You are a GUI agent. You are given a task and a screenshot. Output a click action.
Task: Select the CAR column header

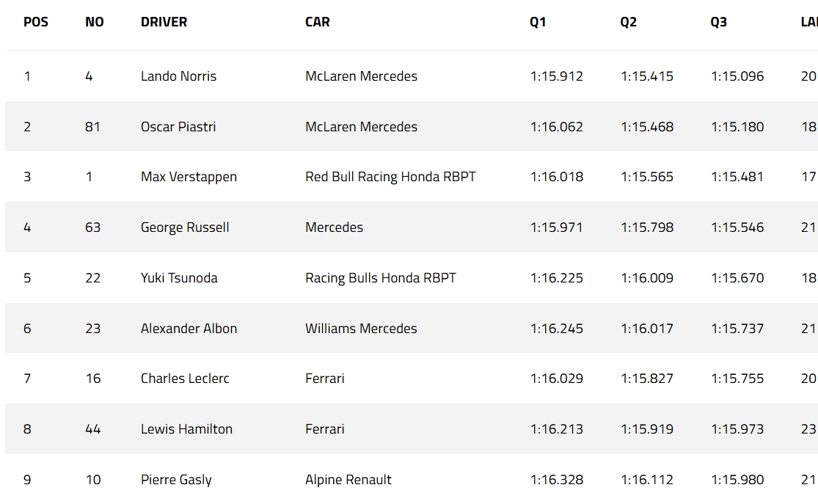317,22
